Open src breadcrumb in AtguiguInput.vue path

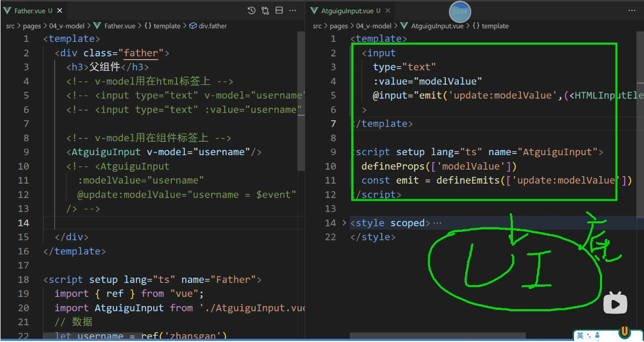point(317,26)
